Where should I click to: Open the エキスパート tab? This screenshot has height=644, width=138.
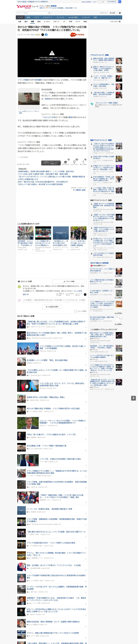pos(48,17)
